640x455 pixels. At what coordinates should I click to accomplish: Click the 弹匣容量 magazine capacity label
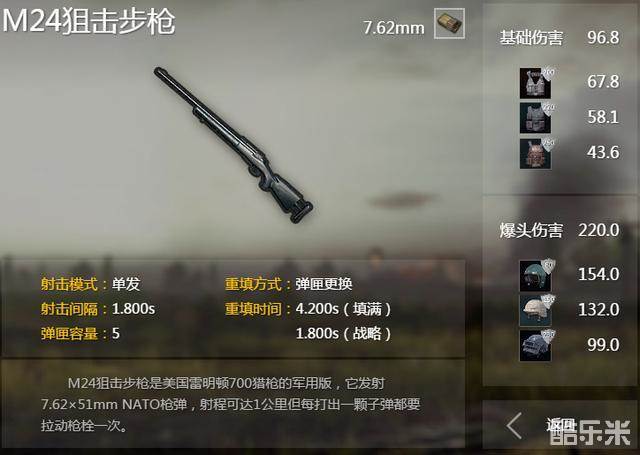(x=69, y=334)
